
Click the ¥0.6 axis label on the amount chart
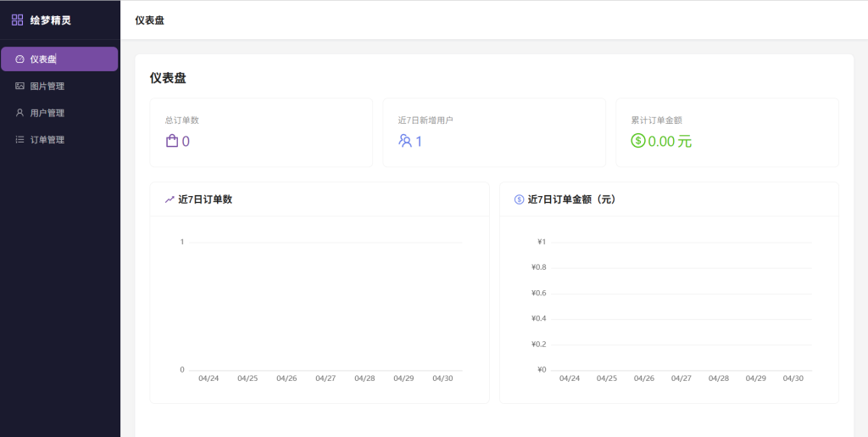coord(537,294)
